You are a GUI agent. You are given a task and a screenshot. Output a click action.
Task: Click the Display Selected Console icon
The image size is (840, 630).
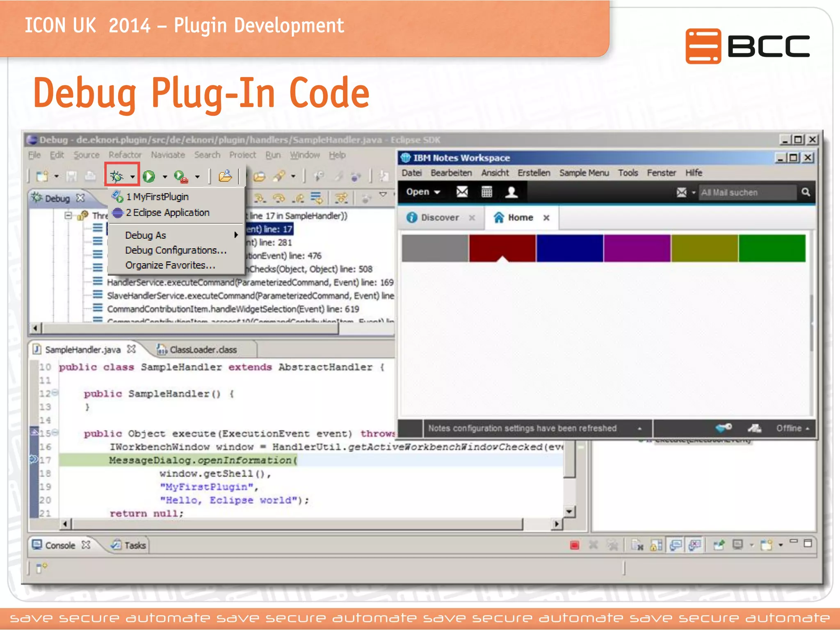(x=737, y=545)
